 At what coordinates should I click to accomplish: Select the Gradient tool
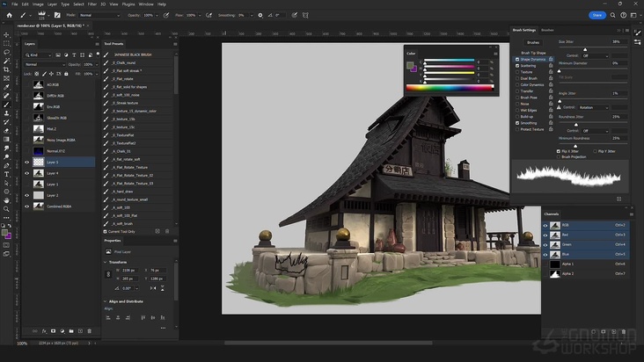[x=6, y=140]
